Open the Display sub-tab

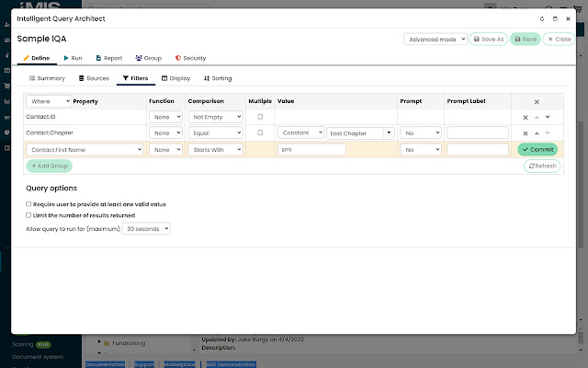(x=175, y=78)
